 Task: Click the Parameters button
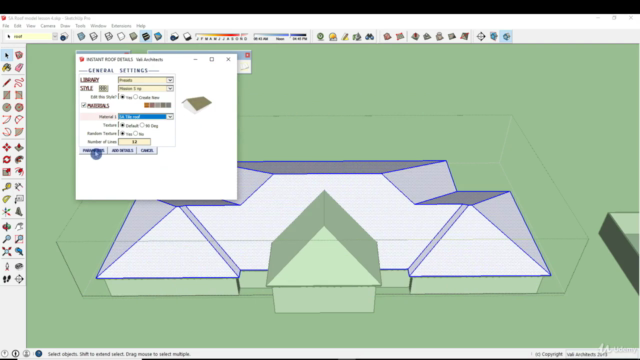[x=93, y=151]
